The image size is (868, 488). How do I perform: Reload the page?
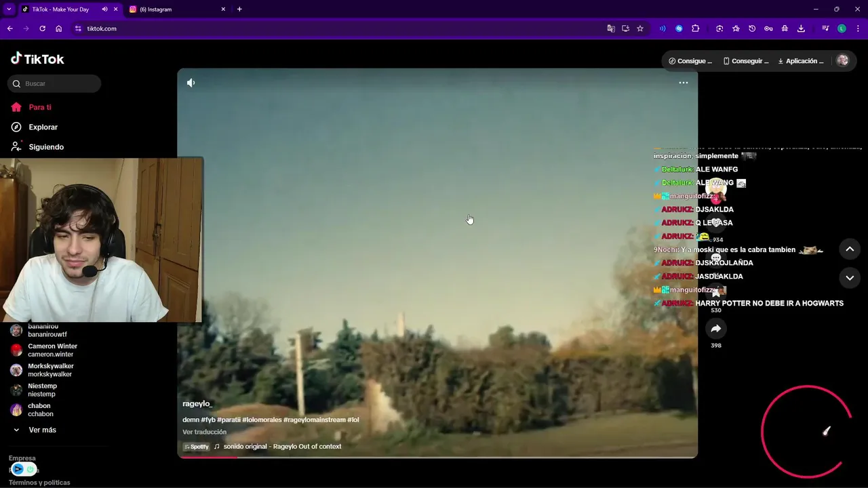coord(42,28)
